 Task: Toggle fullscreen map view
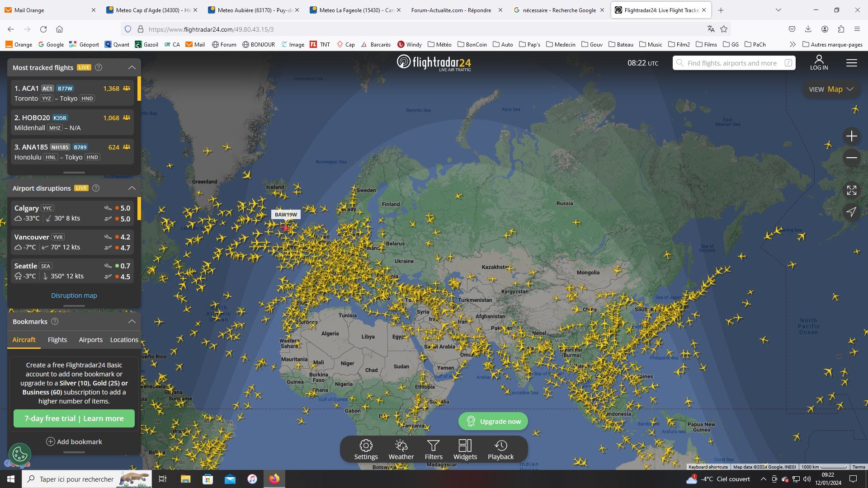pos(851,190)
